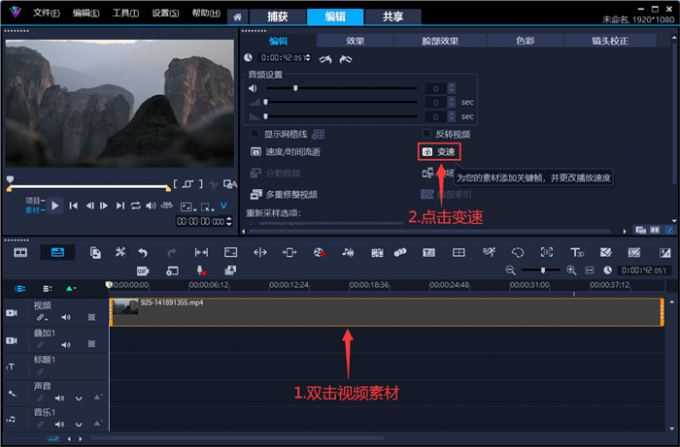Open the customize toolbar (tools) icon
680x447 pixels.
[120, 252]
